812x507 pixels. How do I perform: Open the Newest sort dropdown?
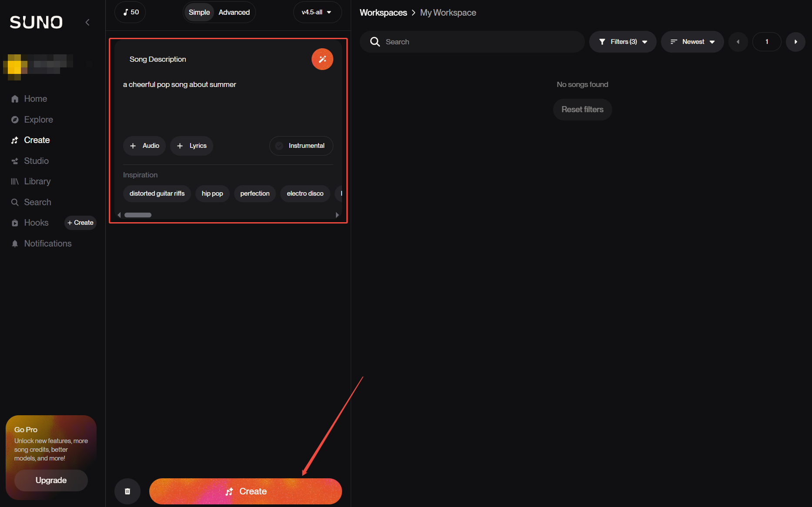pyautogui.click(x=692, y=42)
